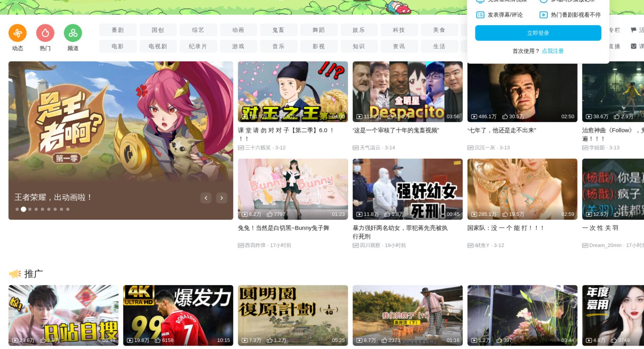Open the 频道 channels icon
Viewport: 644px width, 349px height.
73,33
